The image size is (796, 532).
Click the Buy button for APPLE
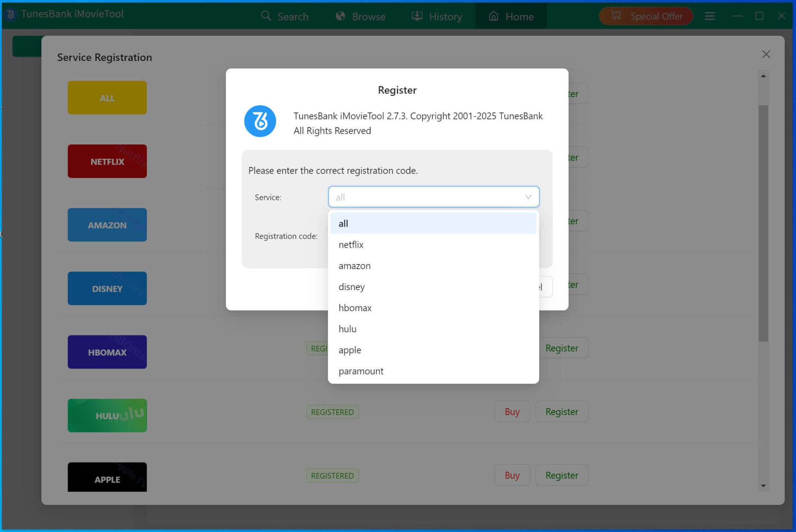pyautogui.click(x=512, y=475)
